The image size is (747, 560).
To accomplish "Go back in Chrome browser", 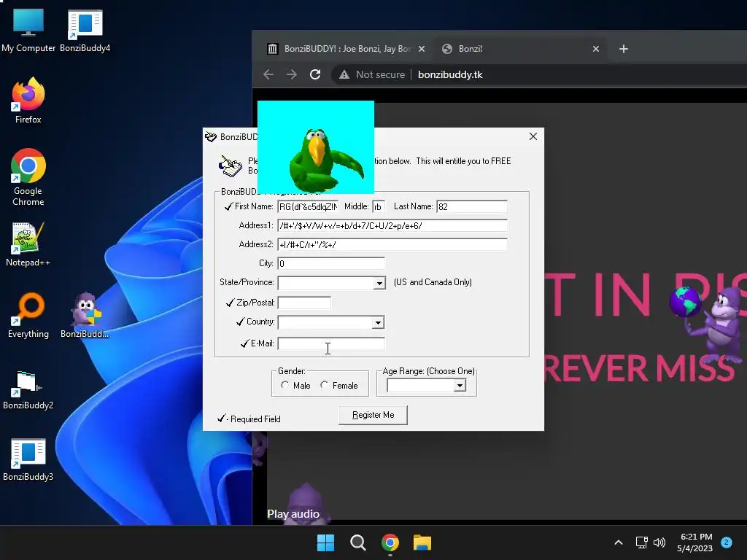I will [x=268, y=74].
